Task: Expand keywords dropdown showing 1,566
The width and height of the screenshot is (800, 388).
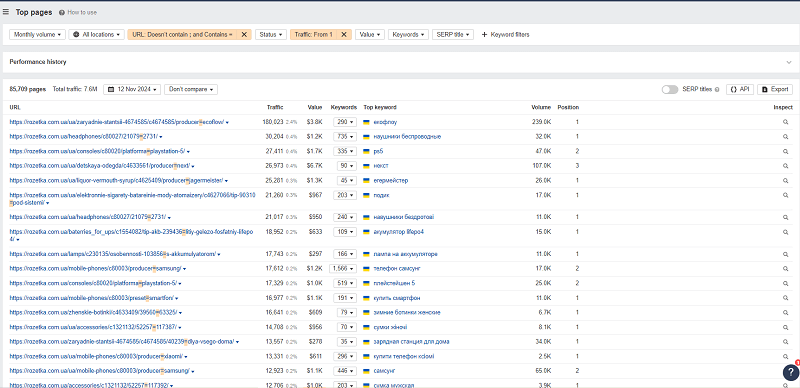Action: 343,269
